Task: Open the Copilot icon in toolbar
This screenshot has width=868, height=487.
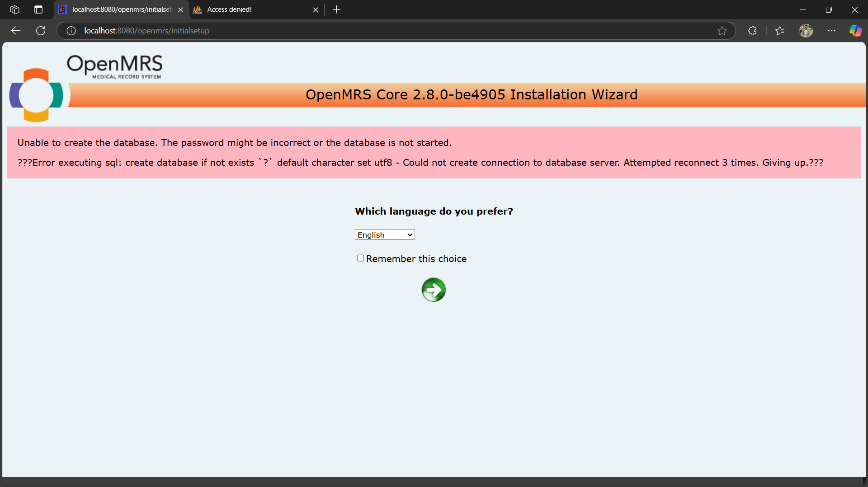Action: (x=855, y=31)
